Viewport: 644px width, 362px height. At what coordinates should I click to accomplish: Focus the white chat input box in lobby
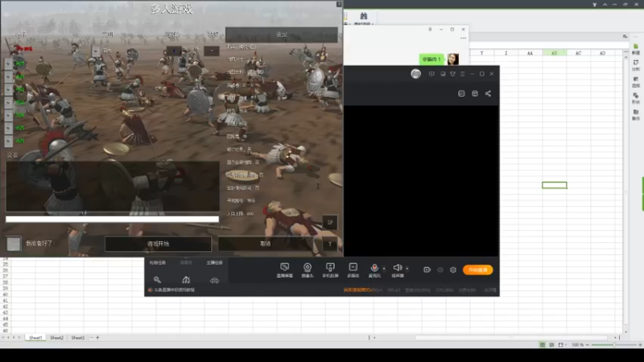point(112,219)
